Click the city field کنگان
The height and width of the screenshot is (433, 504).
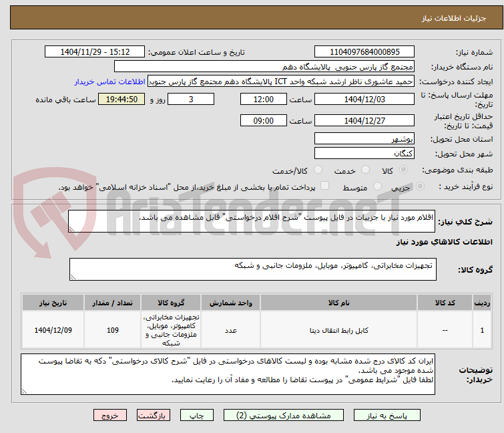[364, 153]
